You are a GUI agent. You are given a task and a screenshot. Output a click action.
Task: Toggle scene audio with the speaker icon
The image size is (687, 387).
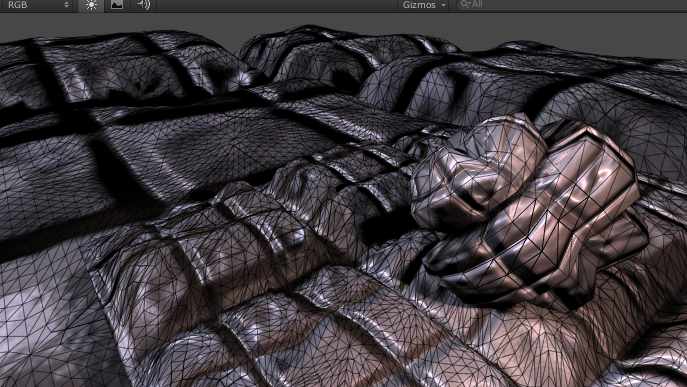(x=143, y=5)
